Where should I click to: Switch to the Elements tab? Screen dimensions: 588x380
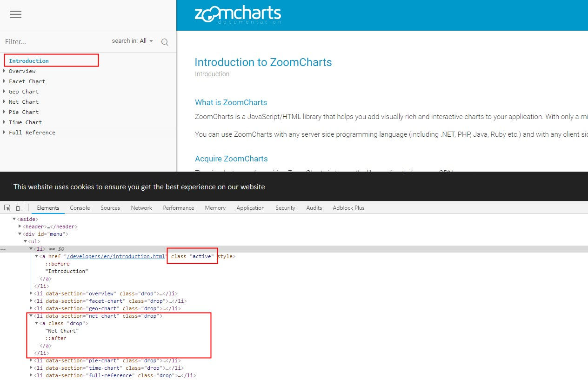tap(48, 208)
